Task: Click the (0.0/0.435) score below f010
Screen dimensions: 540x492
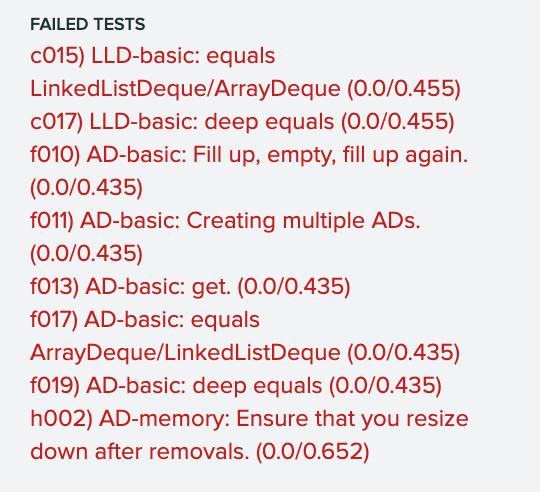Action: (86, 188)
